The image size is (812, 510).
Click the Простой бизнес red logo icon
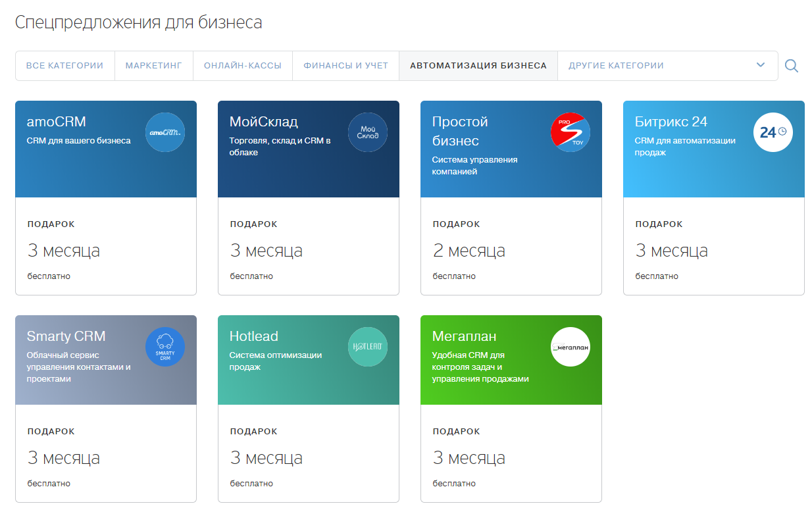571,132
